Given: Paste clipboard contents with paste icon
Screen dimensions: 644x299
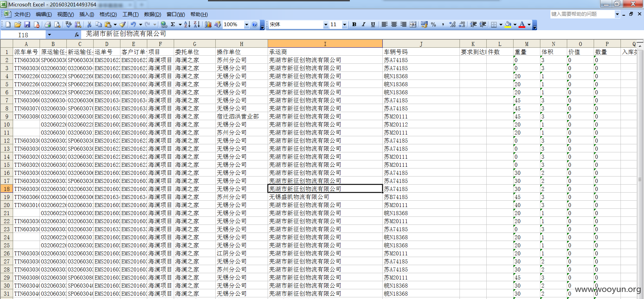Looking at the screenshot, I should tap(108, 24).
